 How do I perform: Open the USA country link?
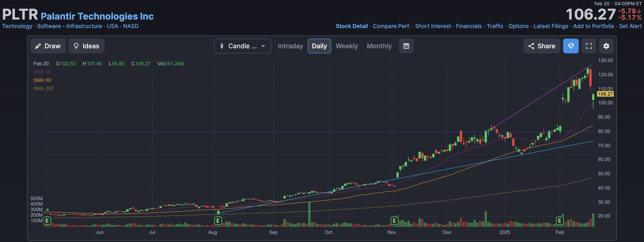point(113,26)
